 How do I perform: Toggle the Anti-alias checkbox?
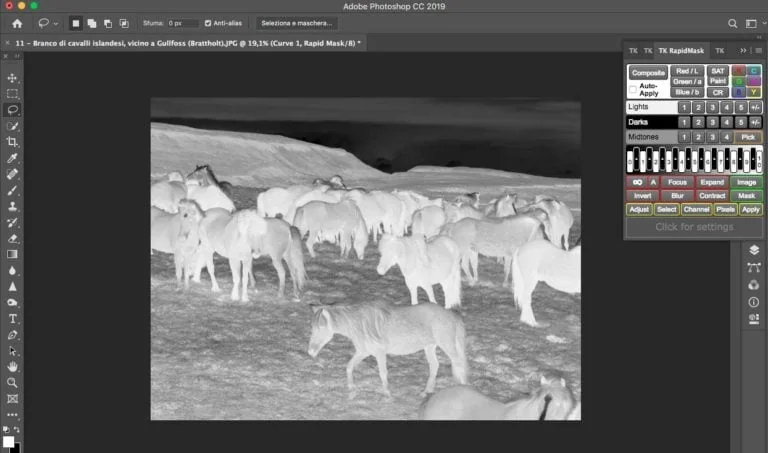[x=208, y=23]
